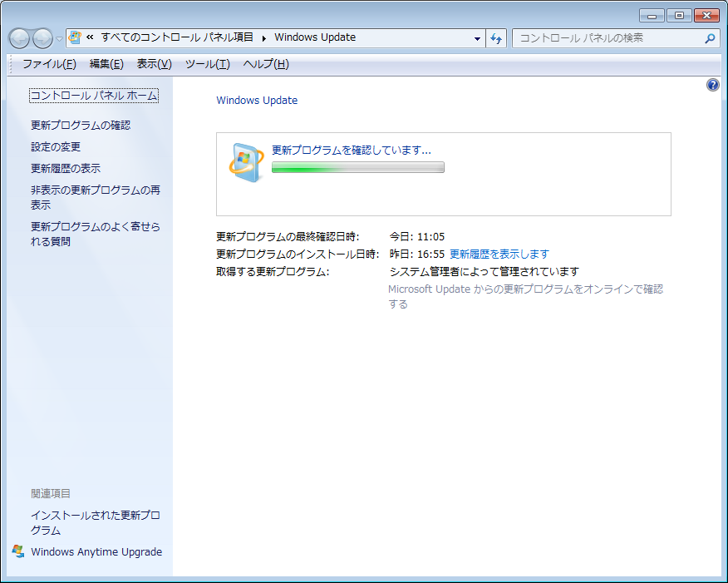Click the コントロール パネルの検索 search field
Image resolution: width=728 pixels, height=583 pixels.
[x=607, y=38]
